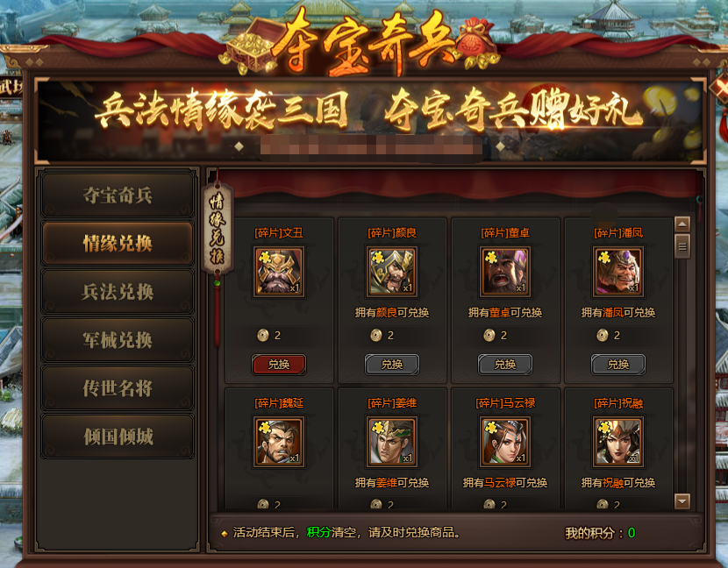Open the 传世名将 tab

tap(118, 388)
